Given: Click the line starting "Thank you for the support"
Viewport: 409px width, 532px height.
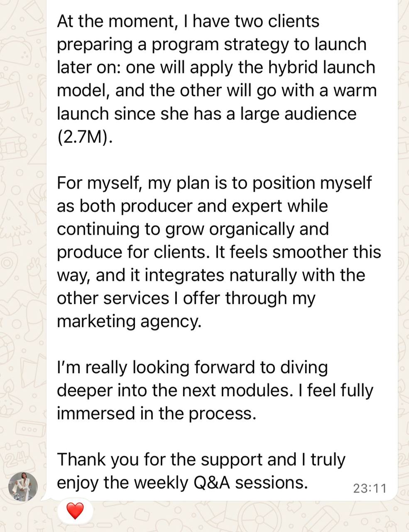Looking at the screenshot, I should pos(201,460).
